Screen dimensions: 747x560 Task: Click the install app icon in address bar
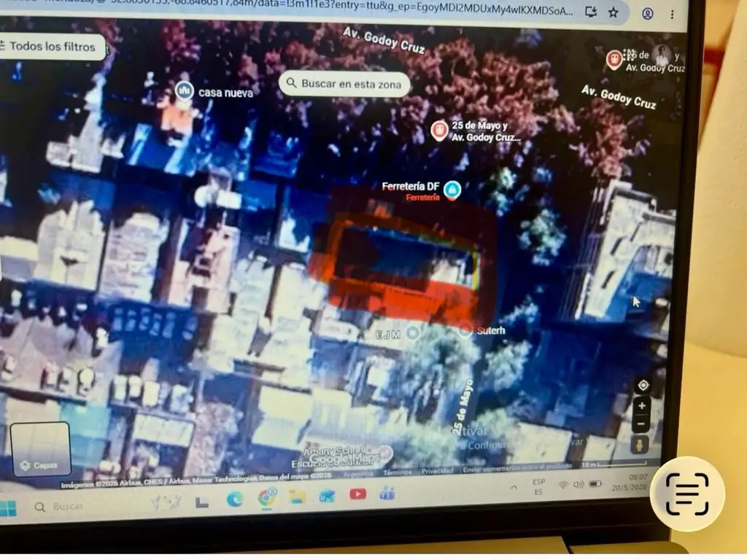(x=591, y=12)
